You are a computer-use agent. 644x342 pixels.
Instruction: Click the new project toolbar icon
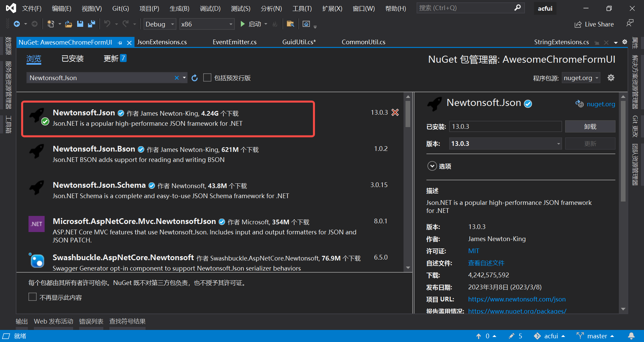(51, 24)
